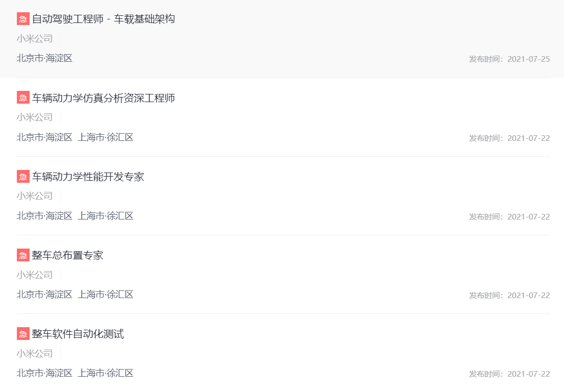The image size is (564, 392).
Task: Click urgent badge beside 整车软件自动化测试
Action: click(23, 334)
